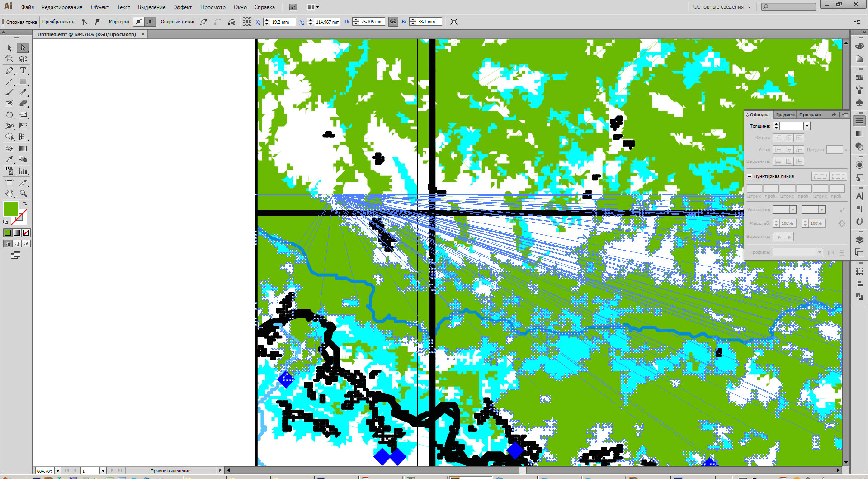Convert selected anchor points to corner

click(85, 22)
